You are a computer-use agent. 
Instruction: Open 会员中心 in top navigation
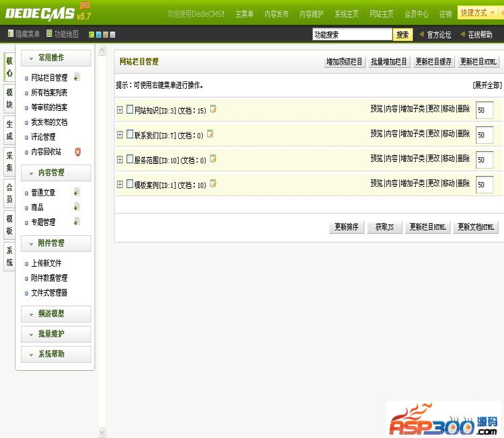tap(417, 14)
